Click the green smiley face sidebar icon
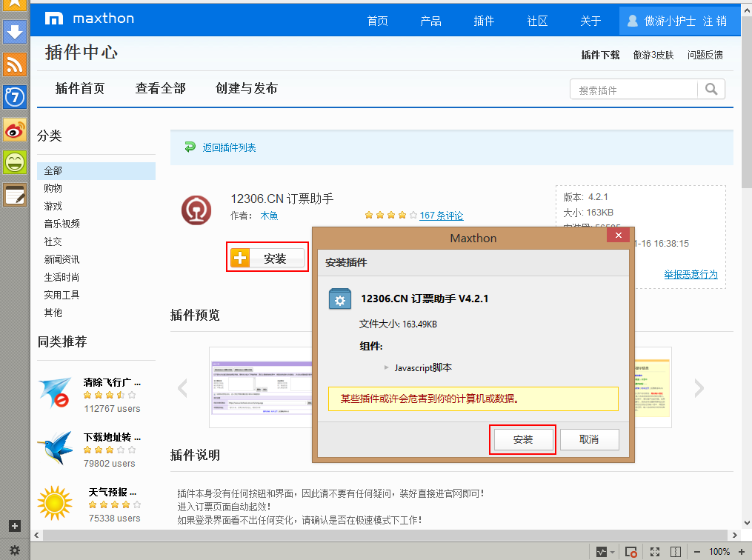 click(x=14, y=162)
